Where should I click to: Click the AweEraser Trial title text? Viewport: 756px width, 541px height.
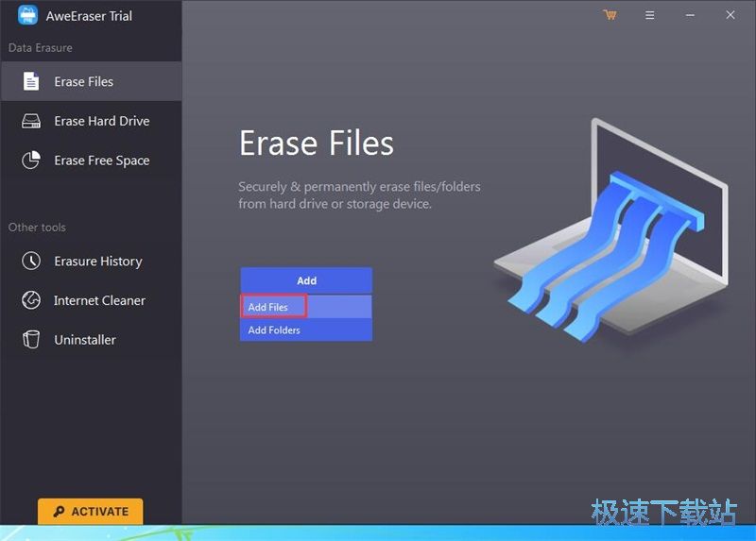coord(89,16)
